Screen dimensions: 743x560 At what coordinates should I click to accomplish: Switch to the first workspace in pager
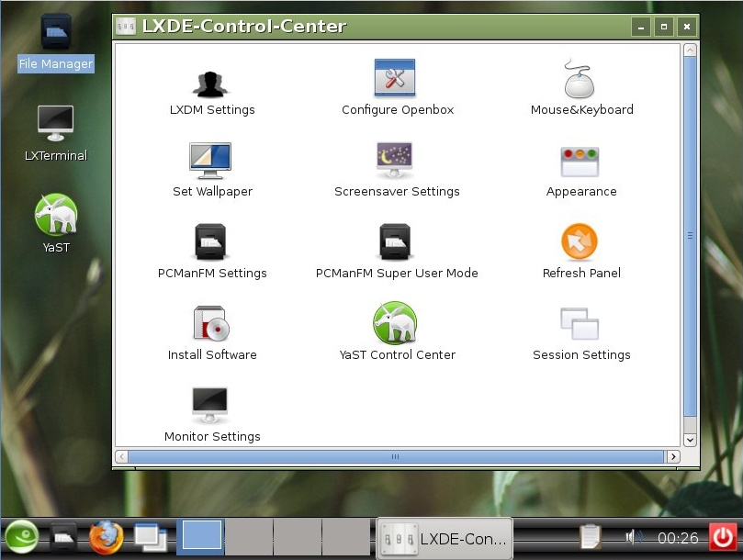pos(199,536)
